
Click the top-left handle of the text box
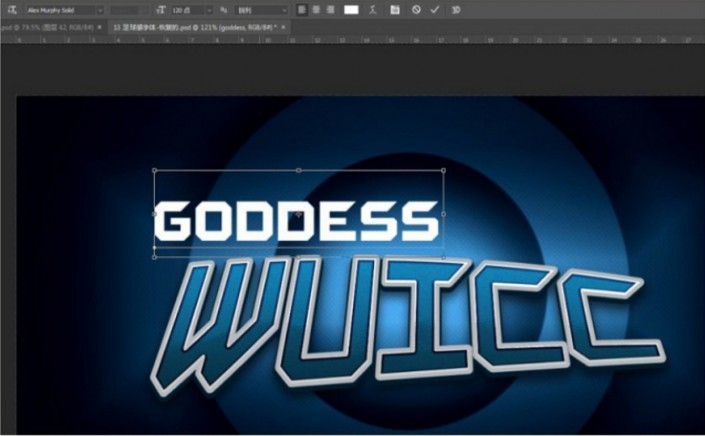pos(155,170)
